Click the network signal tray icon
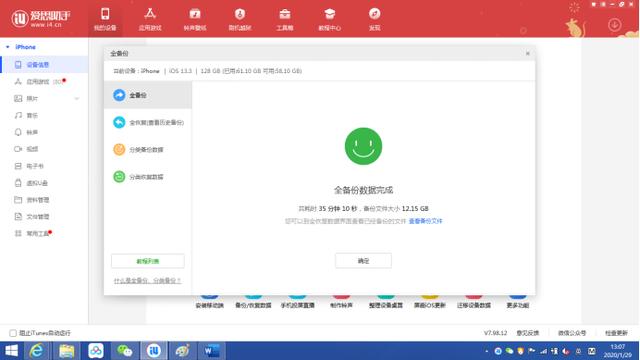Viewport: 640px width, 360px height. [x=543, y=351]
